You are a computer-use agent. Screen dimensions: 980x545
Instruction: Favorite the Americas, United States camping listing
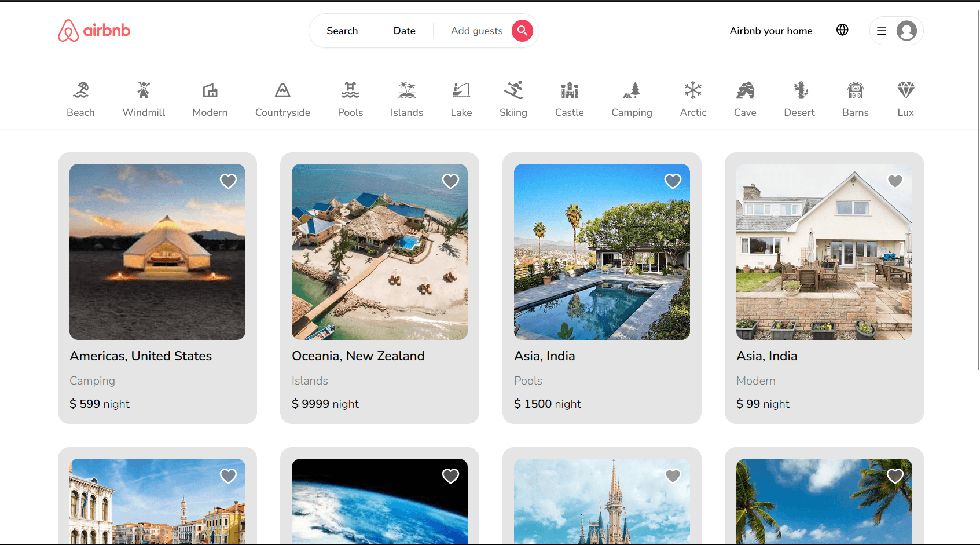click(x=228, y=181)
